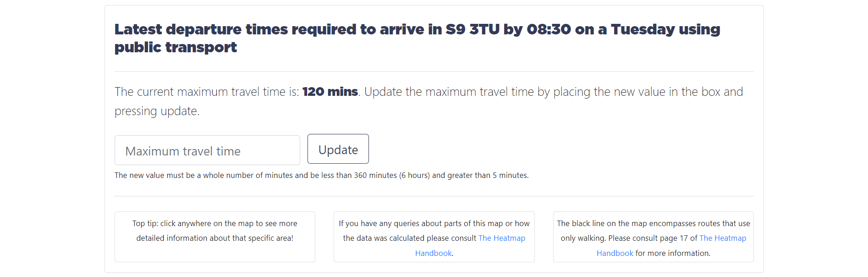
Task: Click '08:30' in the page heading
Action: click(x=549, y=29)
